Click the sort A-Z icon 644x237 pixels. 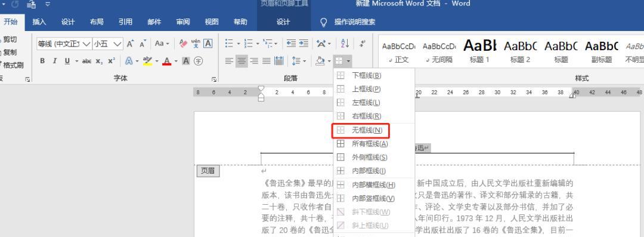pos(345,43)
